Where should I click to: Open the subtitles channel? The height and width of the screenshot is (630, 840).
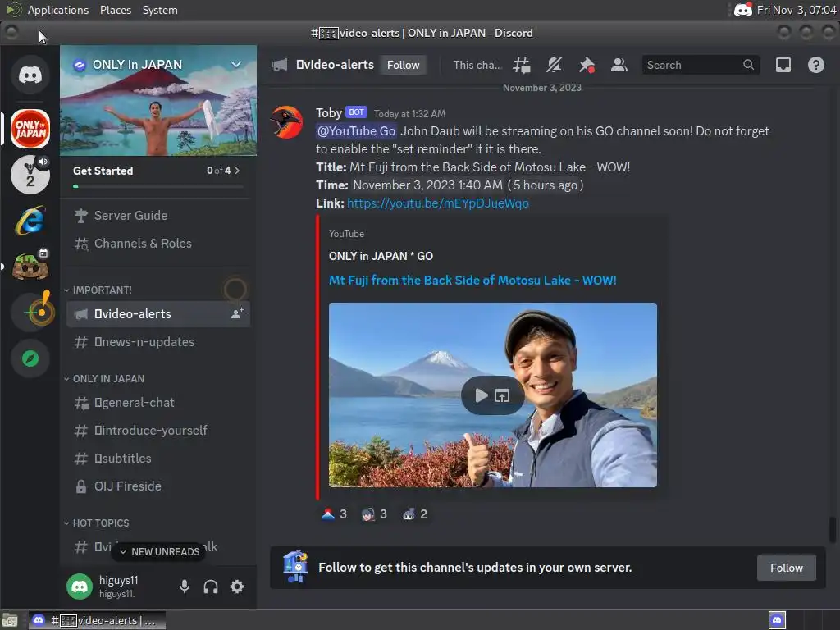158,458
